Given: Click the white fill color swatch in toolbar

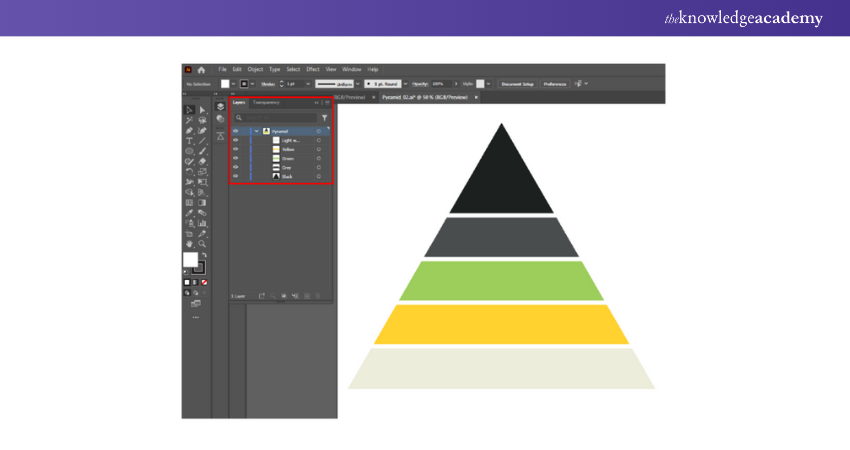Looking at the screenshot, I should [x=190, y=260].
